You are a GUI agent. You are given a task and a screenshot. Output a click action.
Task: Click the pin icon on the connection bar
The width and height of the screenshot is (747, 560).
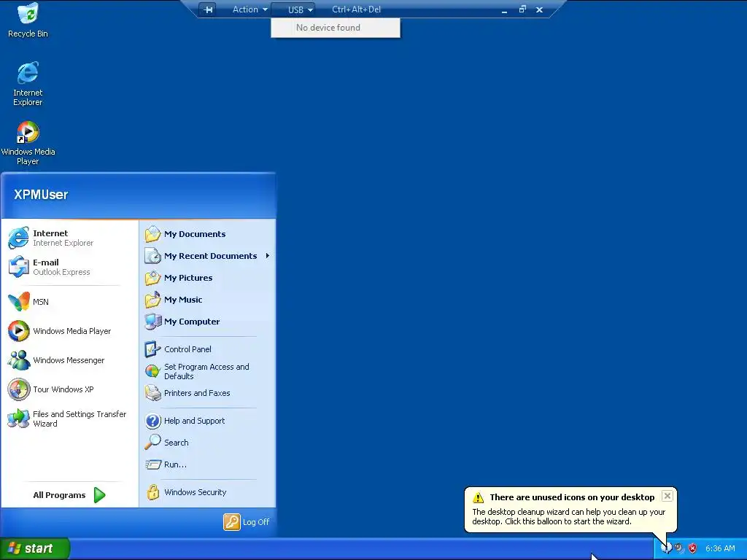pos(208,9)
